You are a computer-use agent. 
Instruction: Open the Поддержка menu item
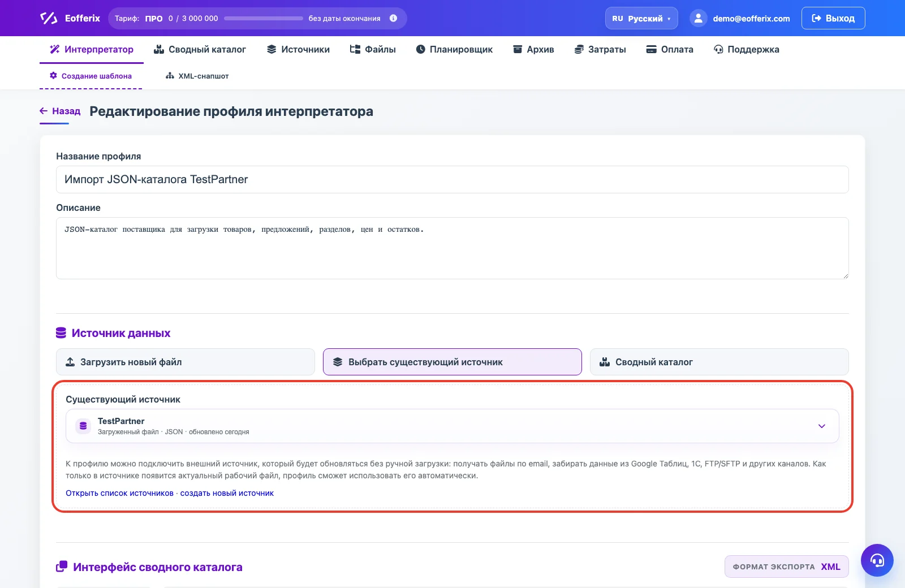click(747, 49)
